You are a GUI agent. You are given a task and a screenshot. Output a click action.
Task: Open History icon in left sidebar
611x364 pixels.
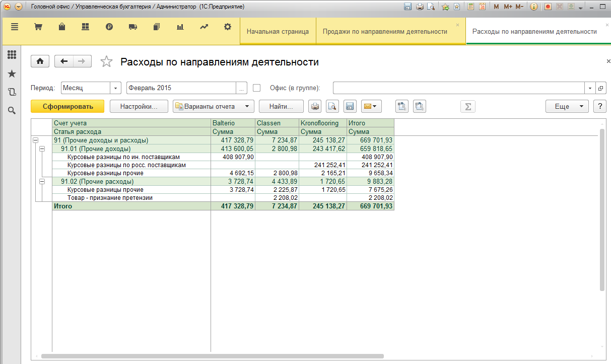(12, 92)
